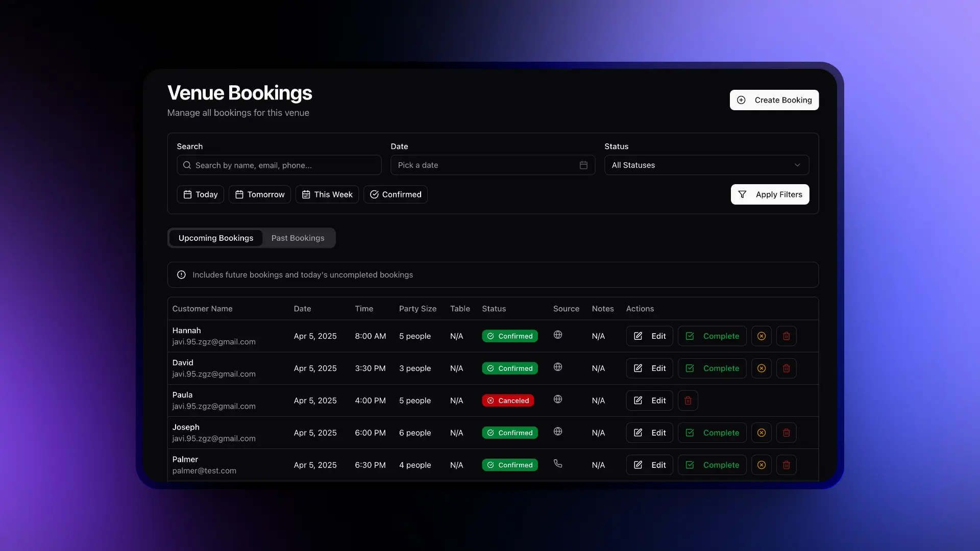Open the All Statuses dropdown
Viewport: 980px width, 551px height.
pos(706,165)
